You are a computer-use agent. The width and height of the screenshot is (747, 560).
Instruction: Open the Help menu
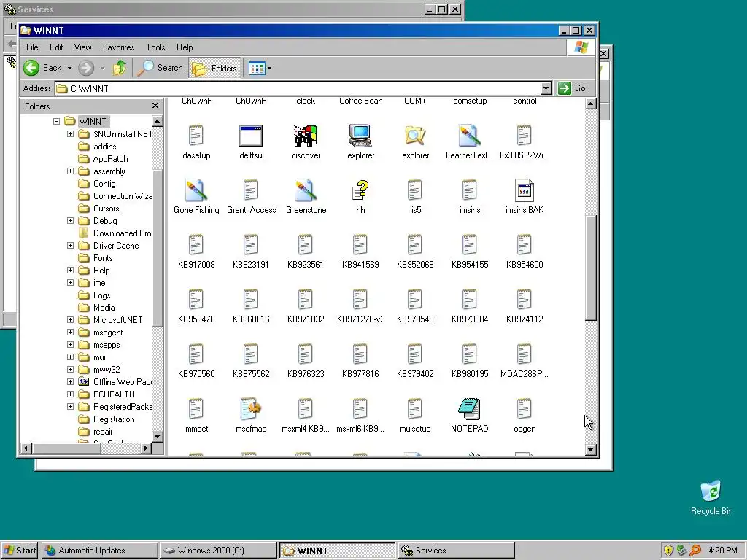(185, 47)
